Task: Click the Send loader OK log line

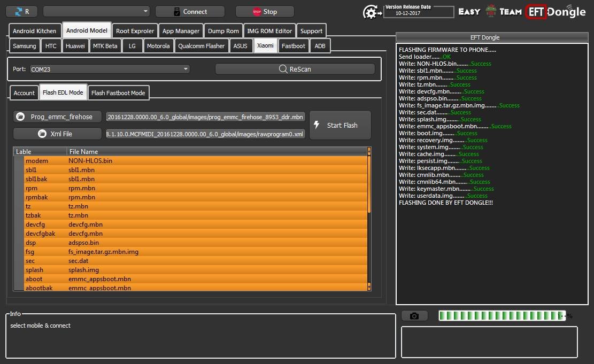Action: click(x=425, y=57)
